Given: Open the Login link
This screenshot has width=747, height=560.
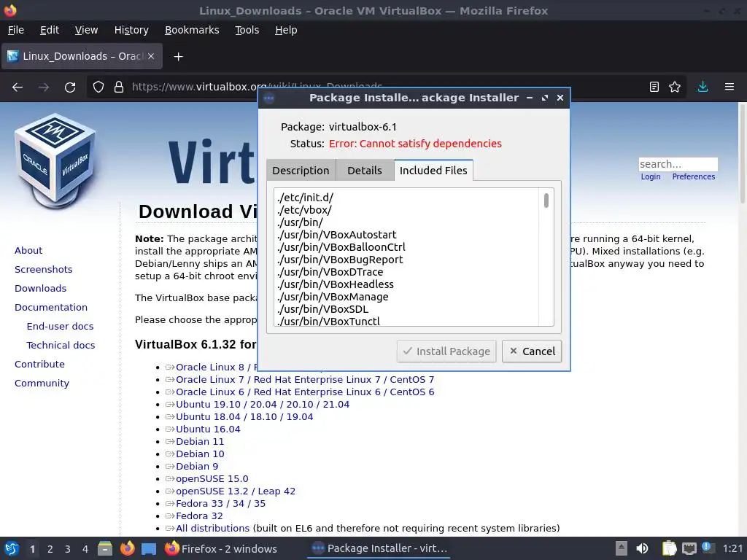Looking at the screenshot, I should 650,176.
